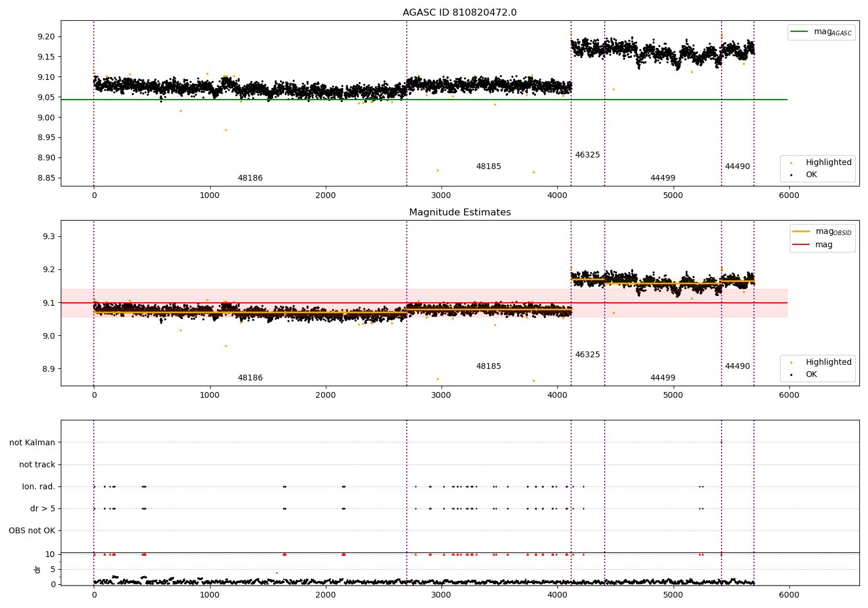This screenshot has height=608, width=868.
Task: Click x-axis tick 6000 on the flags plot
Action: pyautogui.click(x=789, y=595)
